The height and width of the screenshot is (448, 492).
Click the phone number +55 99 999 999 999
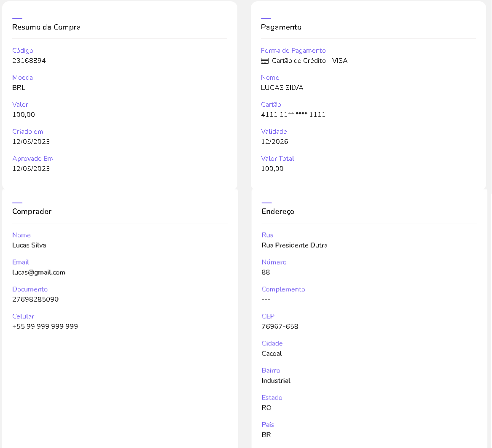(45, 327)
